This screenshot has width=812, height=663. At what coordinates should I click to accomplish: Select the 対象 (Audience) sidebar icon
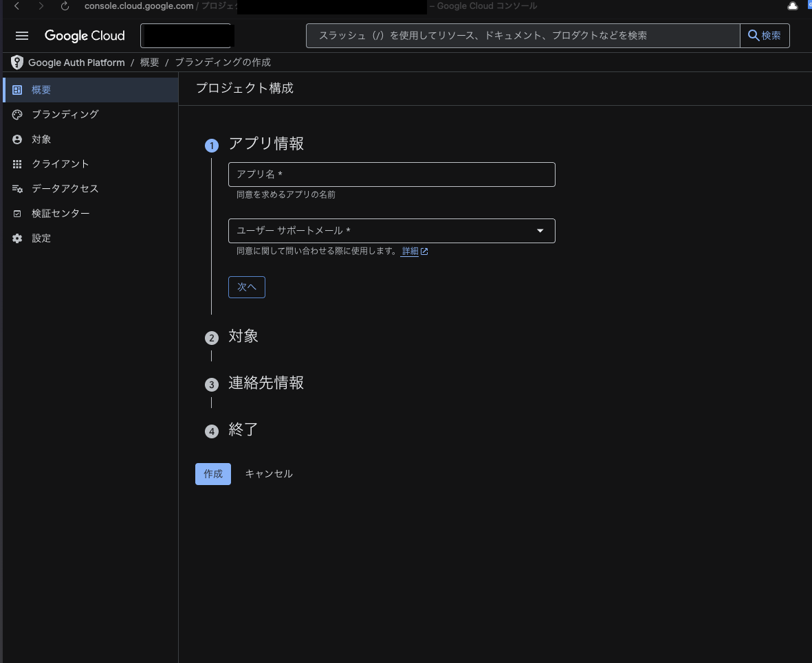point(16,139)
